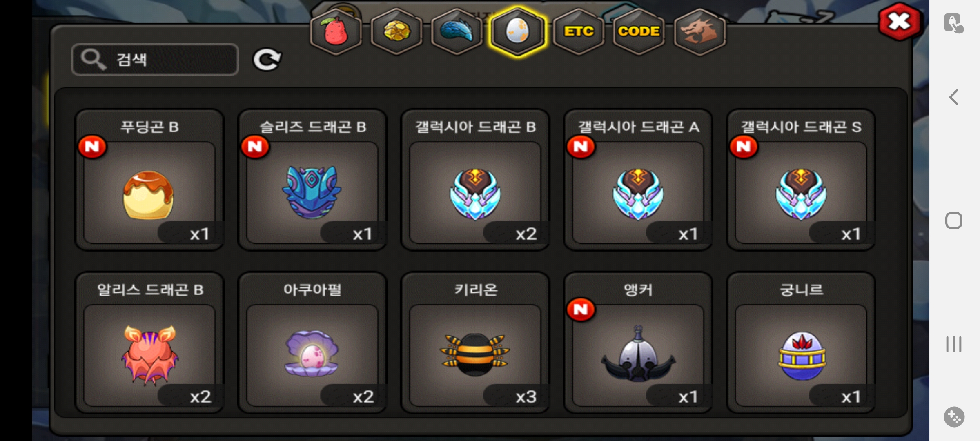
Task: Select the spotted egg inventory tab
Action: click(517, 32)
